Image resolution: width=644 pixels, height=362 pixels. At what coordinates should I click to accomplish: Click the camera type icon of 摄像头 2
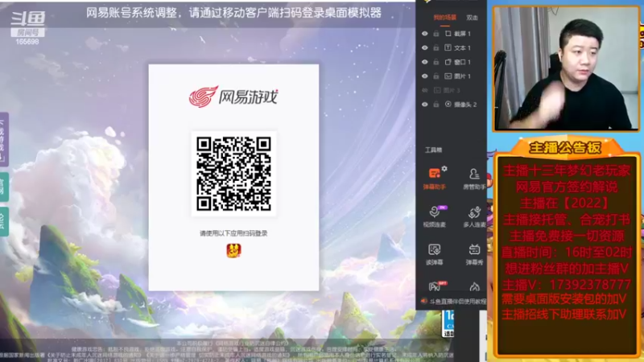point(448,105)
